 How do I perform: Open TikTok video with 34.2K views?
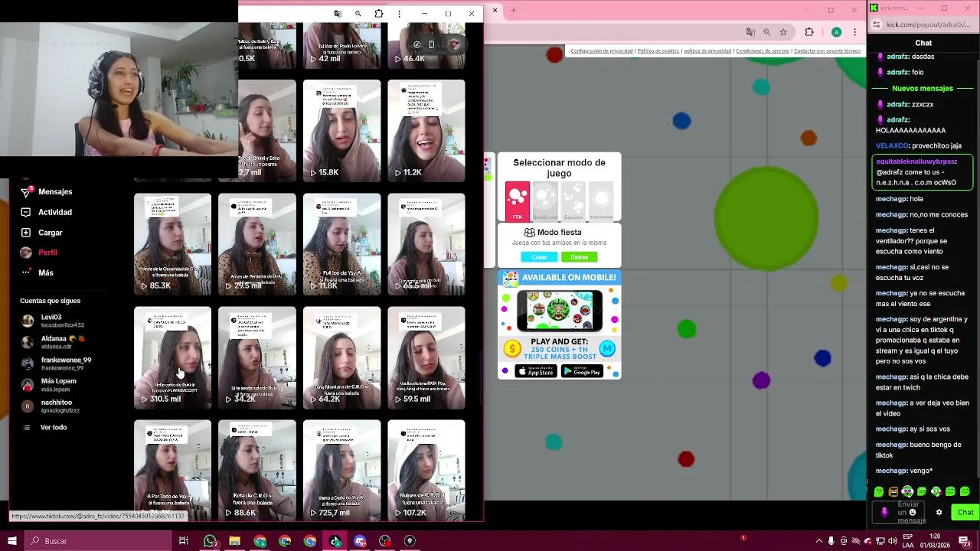click(256, 357)
